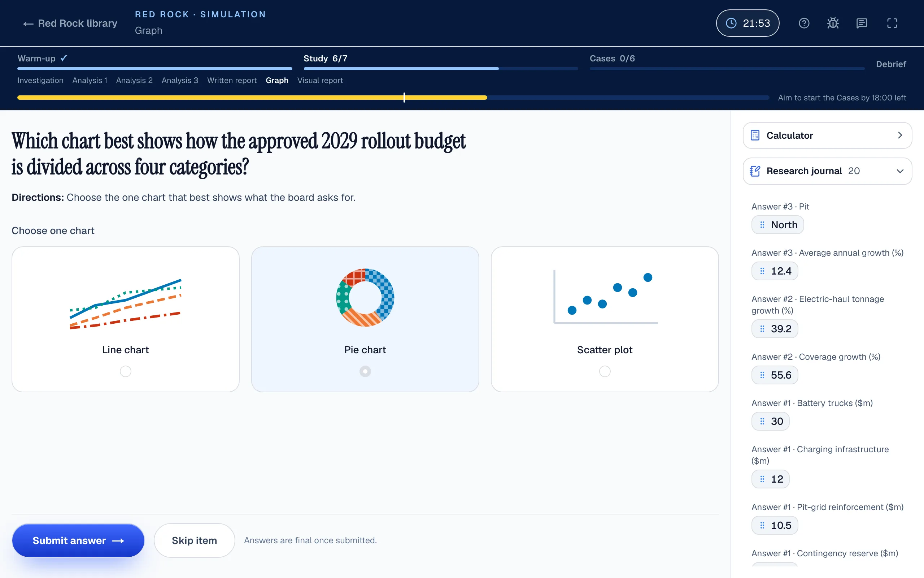Open the help question-mark icon
This screenshot has width=924, height=578.
tap(804, 23)
